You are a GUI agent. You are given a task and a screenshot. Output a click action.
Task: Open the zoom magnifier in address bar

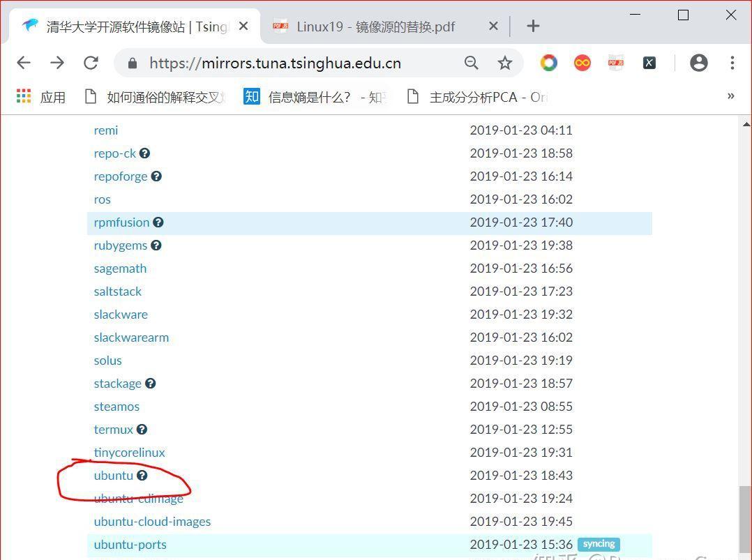coord(471,63)
